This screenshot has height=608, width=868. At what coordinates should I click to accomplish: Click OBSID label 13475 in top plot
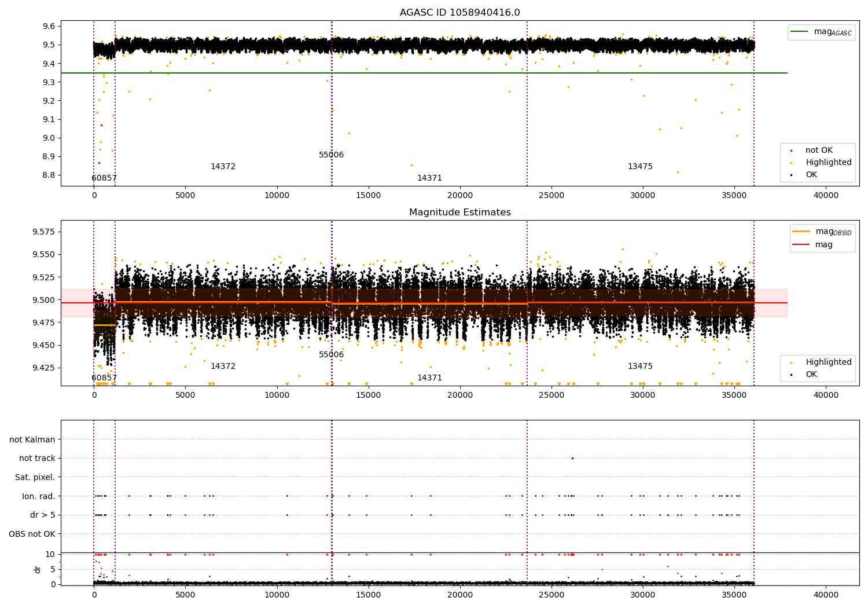click(x=640, y=167)
